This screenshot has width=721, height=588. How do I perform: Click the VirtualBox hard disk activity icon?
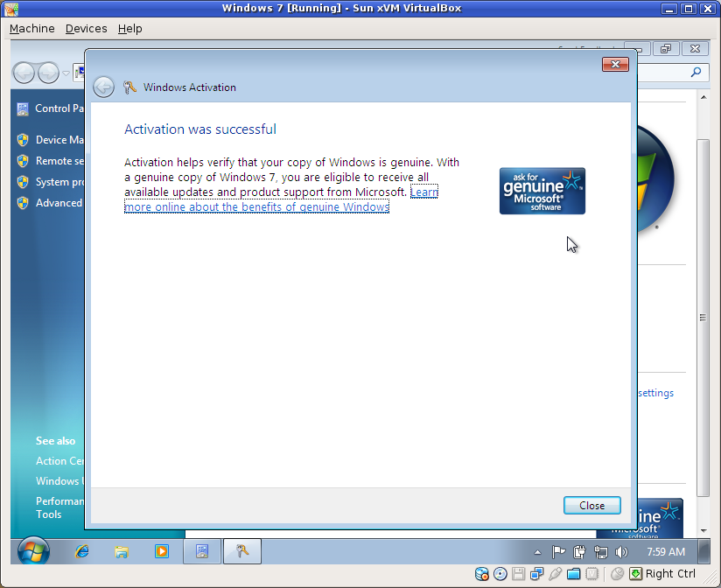(481, 573)
